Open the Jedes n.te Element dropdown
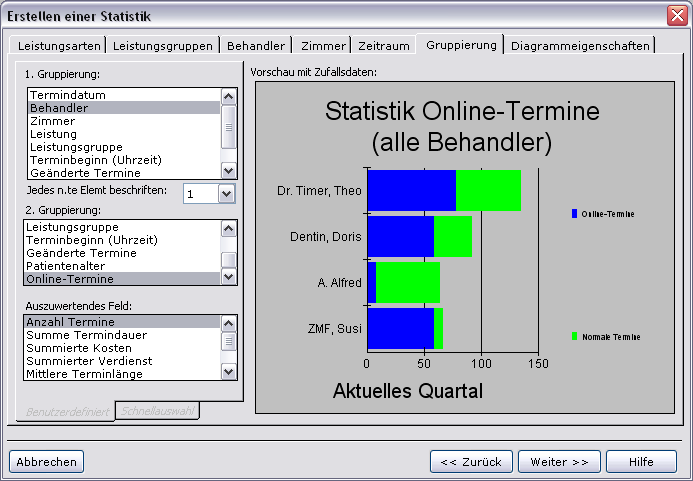The width and height of the screenshot is (693, 481). [226, 194]
